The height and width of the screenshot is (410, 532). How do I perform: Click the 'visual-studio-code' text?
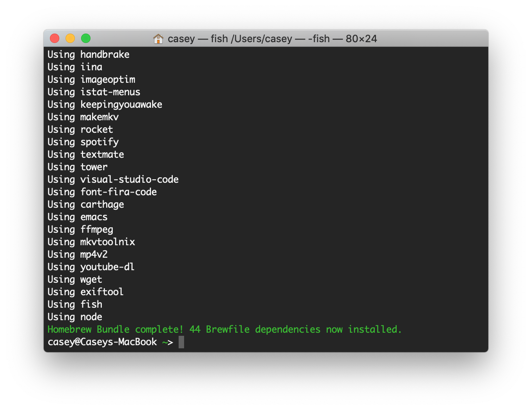129,179
